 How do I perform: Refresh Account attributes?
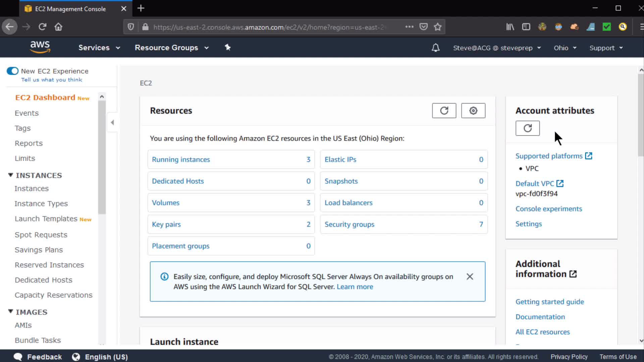point(527,128)
